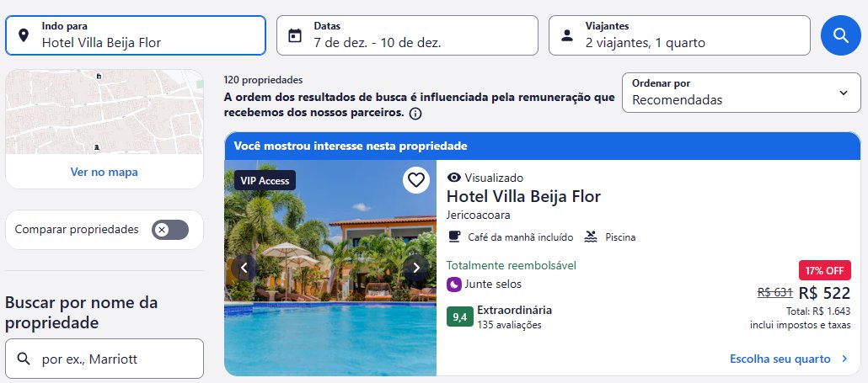Open Hotel Villa Beija Flor title
The width and height of the screenshot is (868, 383).
point(523,196)
